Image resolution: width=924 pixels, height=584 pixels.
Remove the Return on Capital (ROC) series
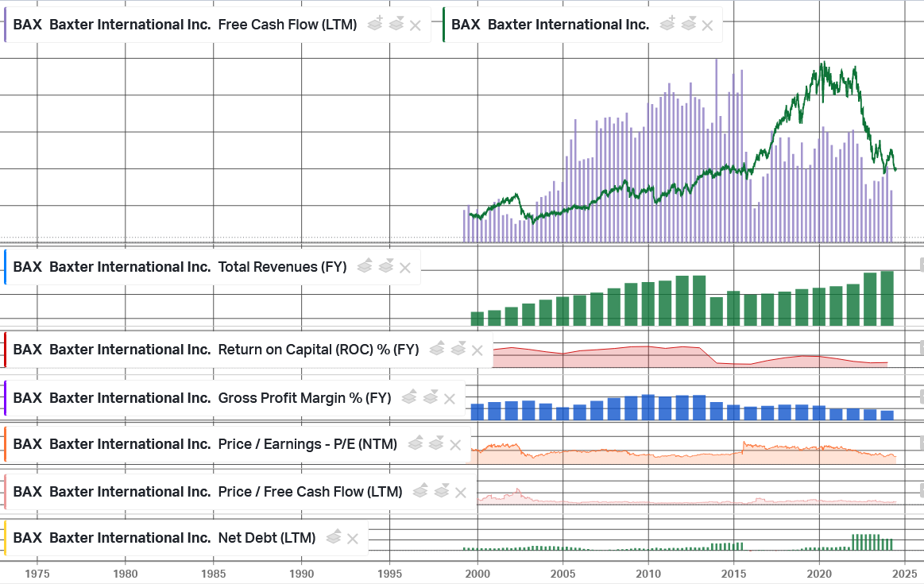477,350
